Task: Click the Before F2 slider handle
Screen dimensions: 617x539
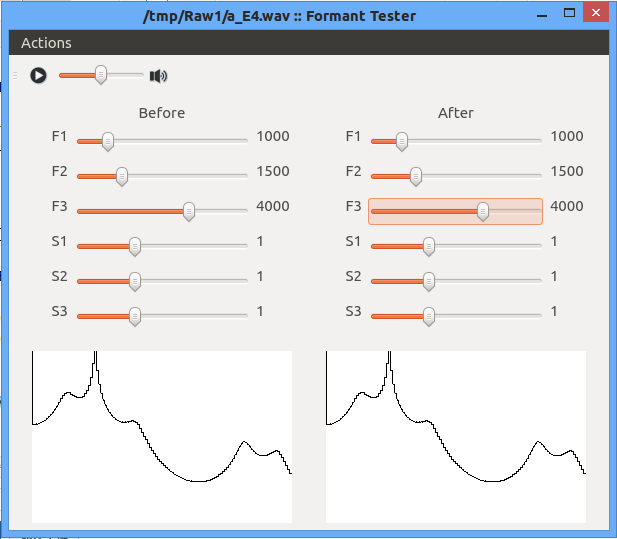Action: (x=122, y=177)
